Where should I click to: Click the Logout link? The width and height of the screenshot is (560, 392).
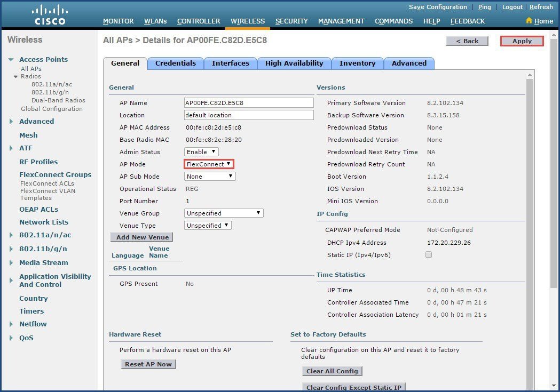click(512, 7)
